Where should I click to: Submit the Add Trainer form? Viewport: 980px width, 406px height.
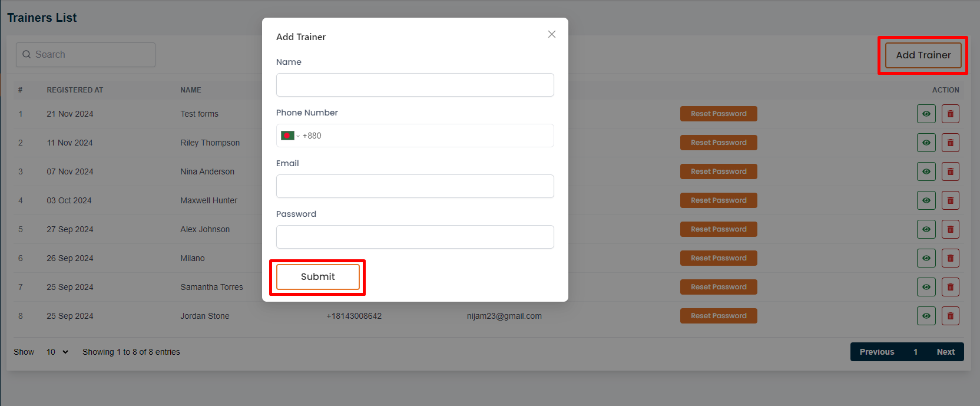[317, 277]
